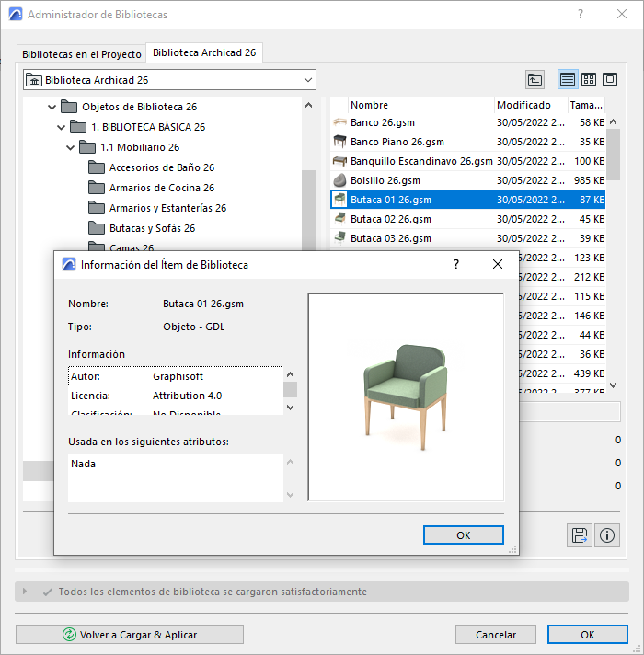Click the Bolsillo 26.gsm bean bag icon
Viewport: 644px width, 655px height.
pyautogui.click(x=339, y=180)
